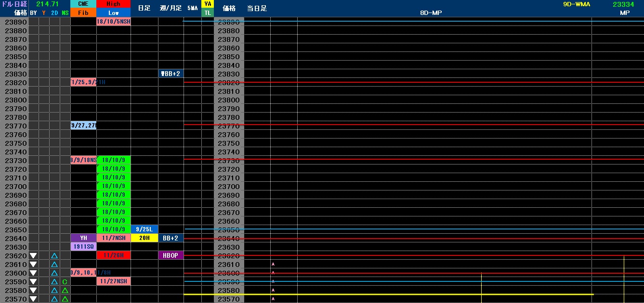Click the 23334 value in the header
This screenshot has width=644, height=303.
click(623, 4)
